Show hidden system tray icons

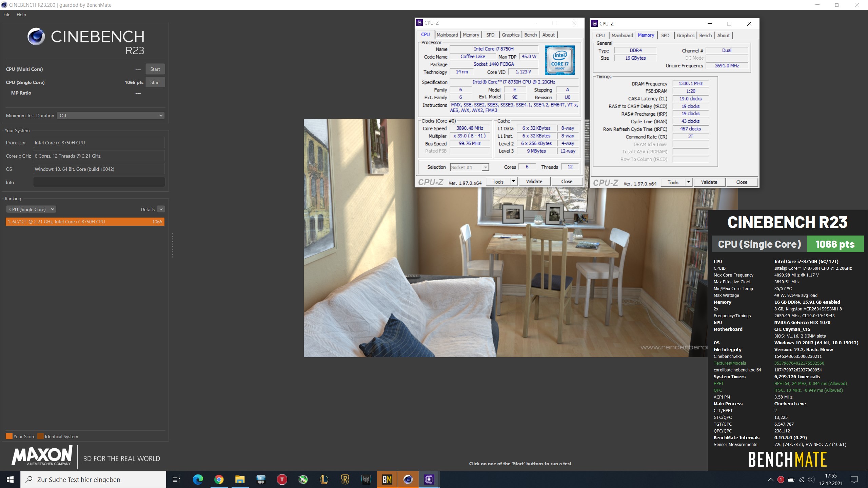(x=771, y=480)
